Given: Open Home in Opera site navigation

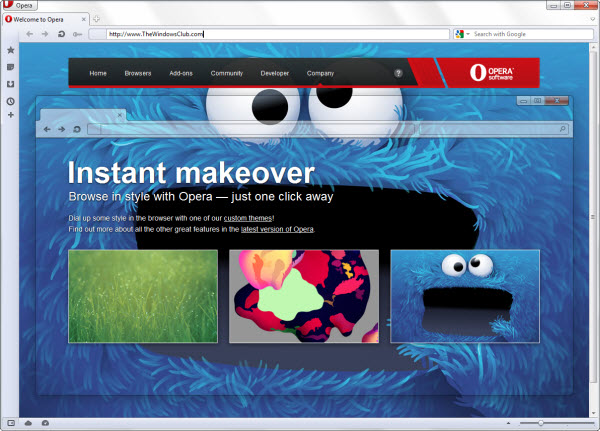Looking at the screenshot, I should pyautogui.click(x=98, y=73).
